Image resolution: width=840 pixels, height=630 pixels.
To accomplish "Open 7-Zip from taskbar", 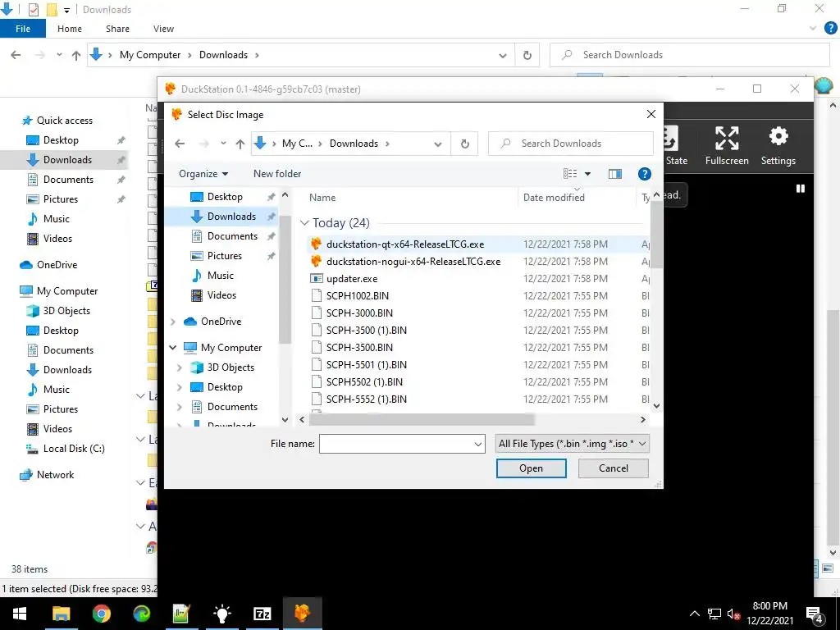I will pyautogui.click(x=262, y=614).
